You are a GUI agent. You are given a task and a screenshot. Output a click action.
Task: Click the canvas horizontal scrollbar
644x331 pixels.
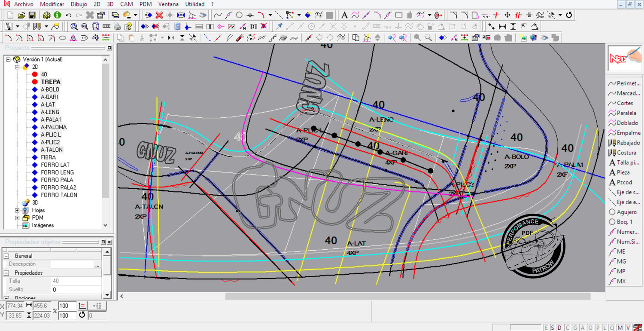coord(408,296)
